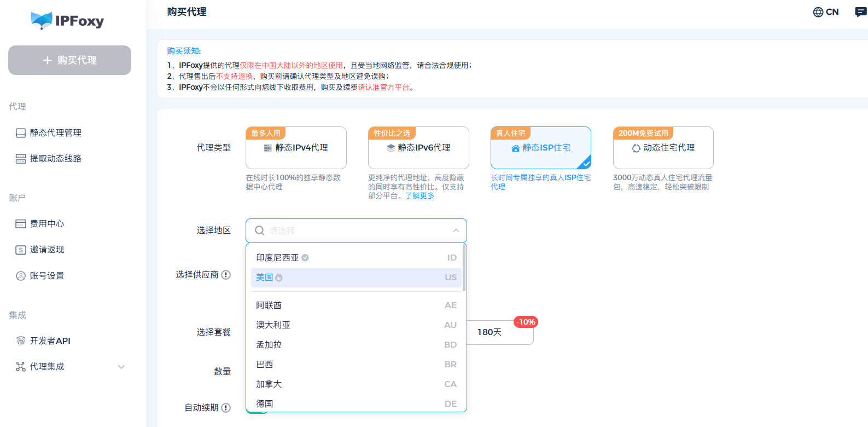Select the 静态IPv6代理 proxy type
The image size is (868, 427).
[418, 148]
